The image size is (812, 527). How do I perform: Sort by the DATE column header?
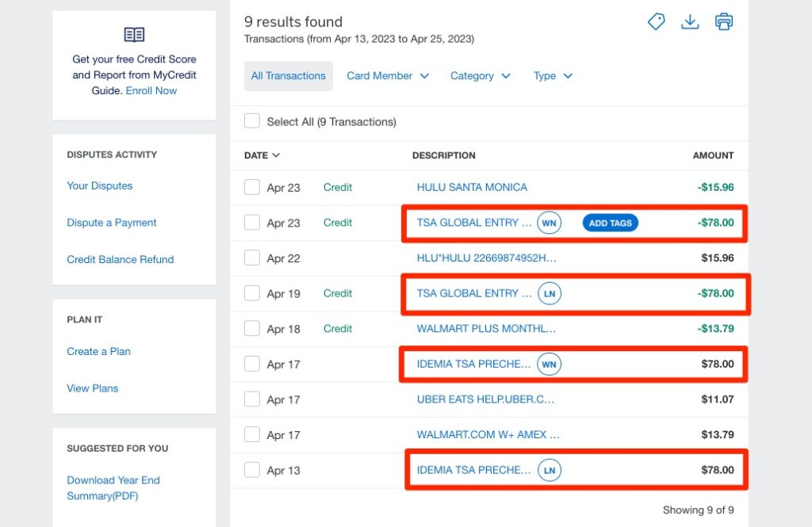[262, 155]
